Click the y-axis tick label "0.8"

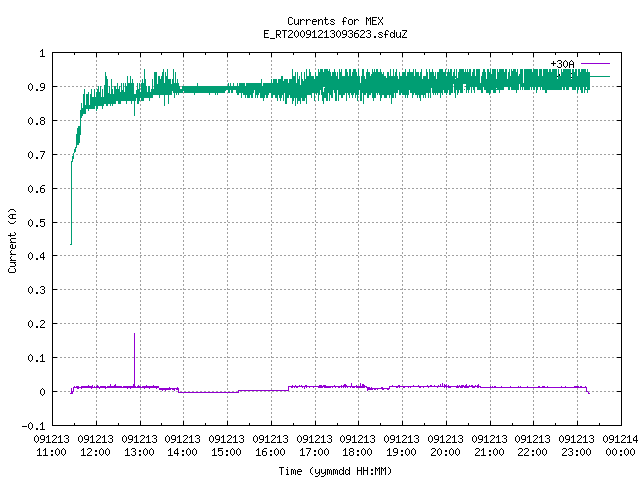coord(36,121)
